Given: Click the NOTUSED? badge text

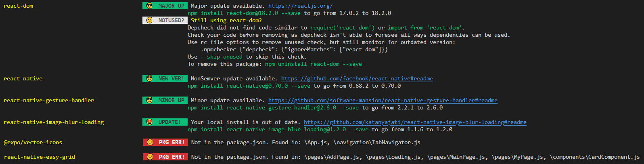Looking at the screenshot, I should click(x=171, y=20).
